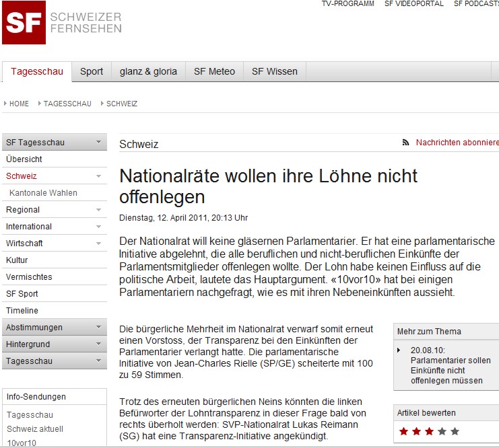Image resolution: width=499 pixels, height=448 pixels.
Task: Open the Tagesschau main tab
Action: [37, 71]
